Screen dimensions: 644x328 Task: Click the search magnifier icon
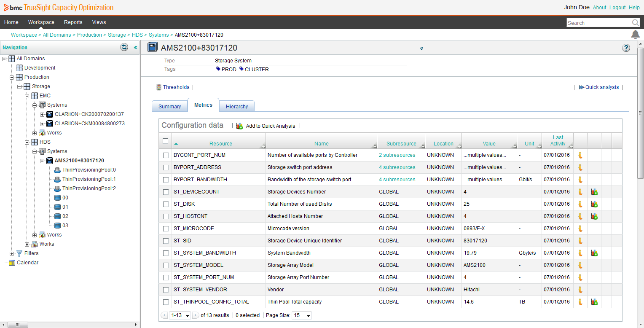(x=635, y=23)
